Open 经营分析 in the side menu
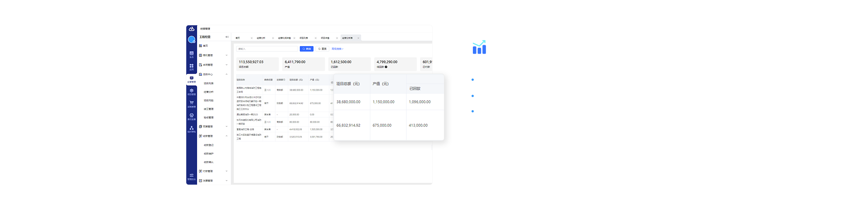Image resolution: width=868 pixels, height=209 pixels. [208, 92]
